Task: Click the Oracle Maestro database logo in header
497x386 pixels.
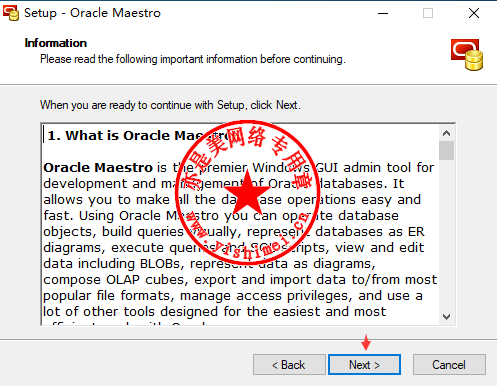Action: point(467,55)
